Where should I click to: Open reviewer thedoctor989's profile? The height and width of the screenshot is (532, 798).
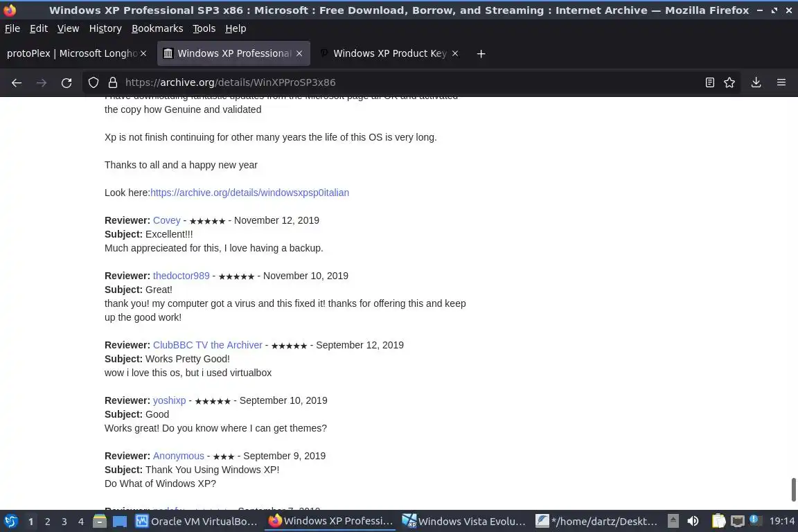tap(181, 276)
